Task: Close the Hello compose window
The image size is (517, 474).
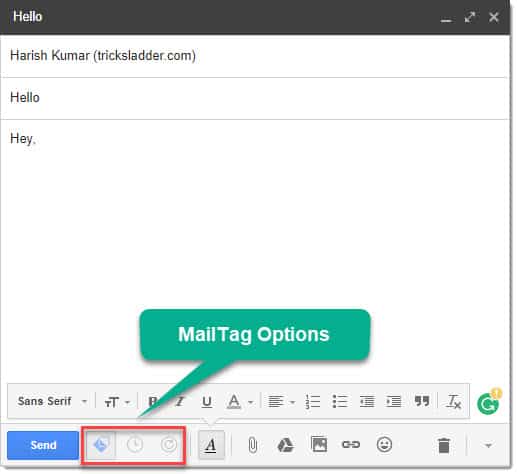Action: point(494,17)
